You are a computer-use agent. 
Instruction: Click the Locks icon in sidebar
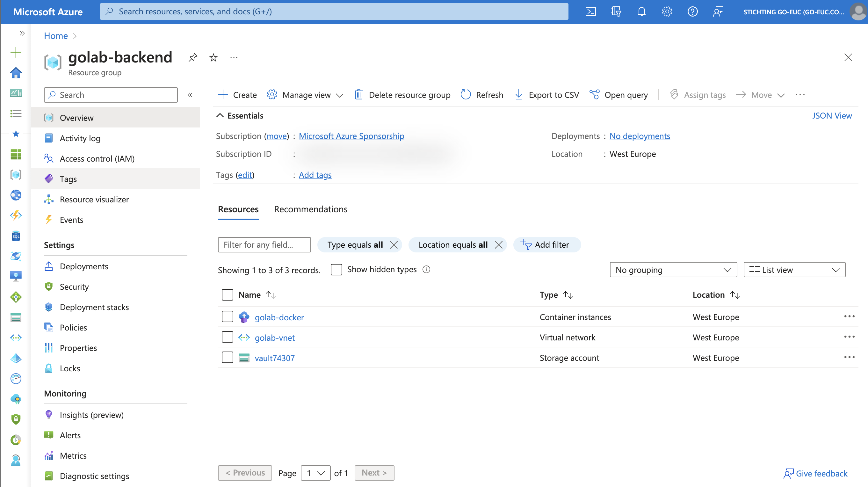click(49, 368)
